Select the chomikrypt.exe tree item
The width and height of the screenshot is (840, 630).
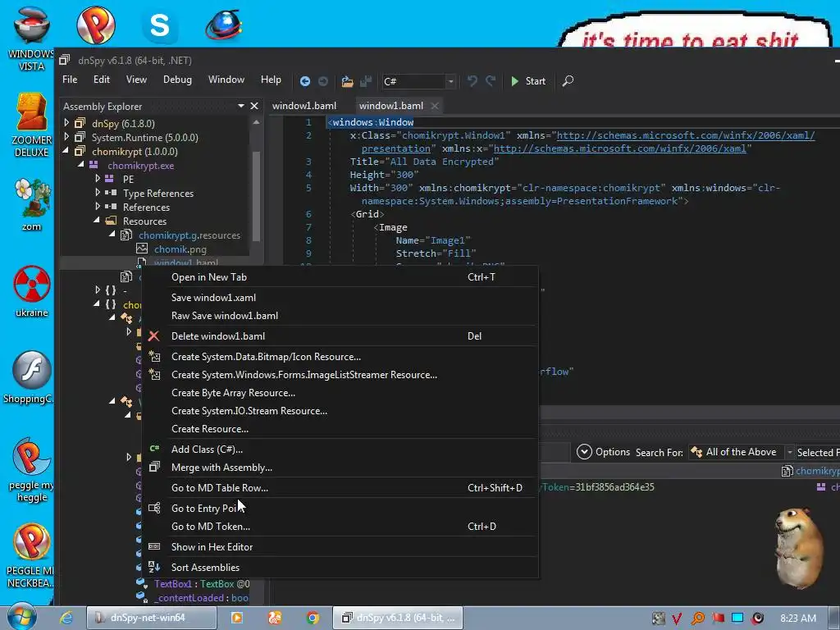click(x=140, y=166)
